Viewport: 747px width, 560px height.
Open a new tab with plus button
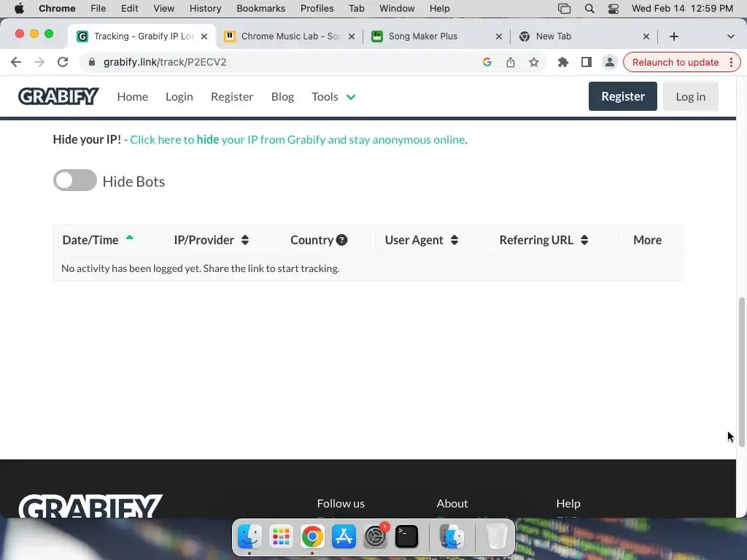click(x=673, y=36)
